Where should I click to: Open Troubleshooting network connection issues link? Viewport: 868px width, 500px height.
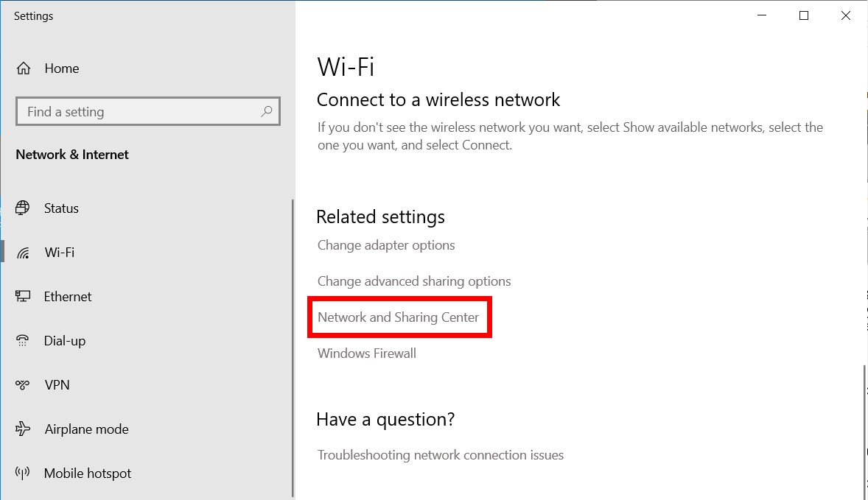tap(440, 454)
